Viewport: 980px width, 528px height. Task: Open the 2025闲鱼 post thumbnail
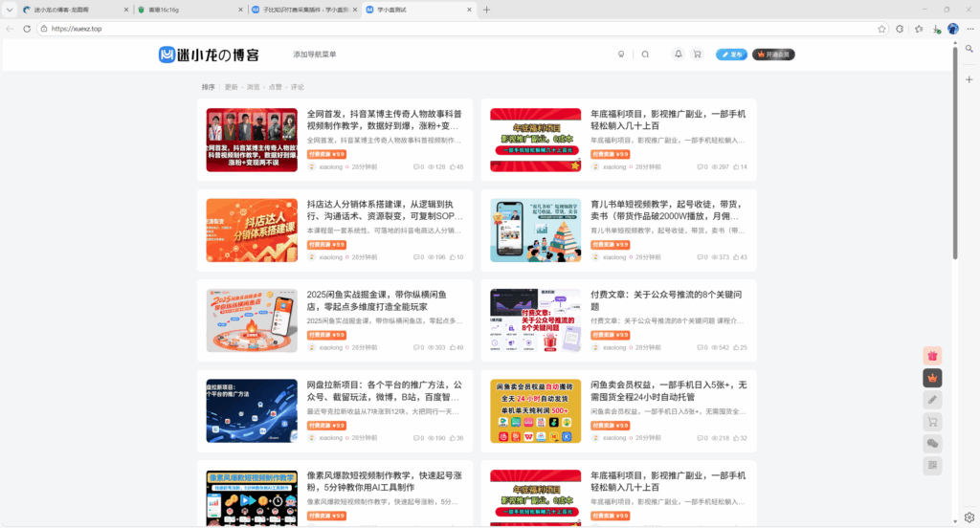[x=252, y=320]
